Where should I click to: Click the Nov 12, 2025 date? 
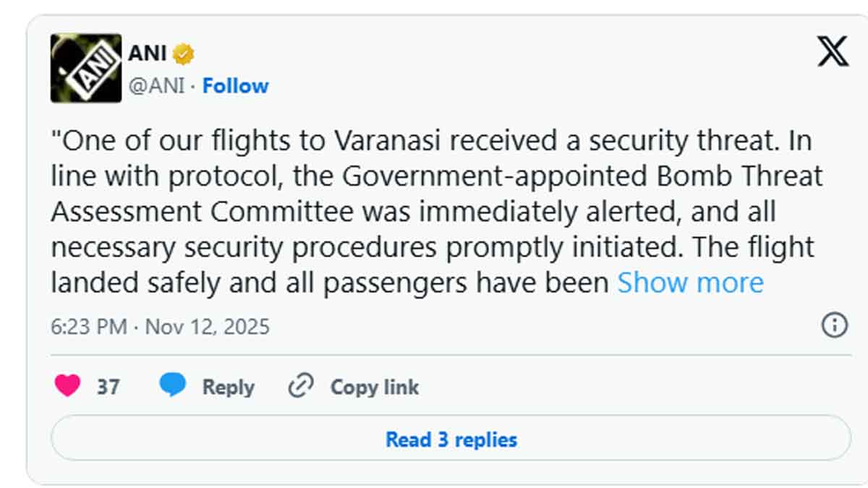(208, 327)
